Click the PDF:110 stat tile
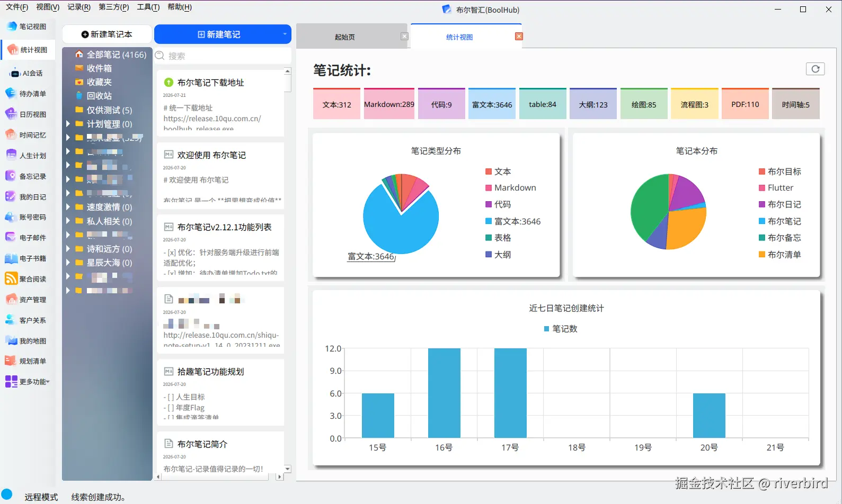 (745, 104)
